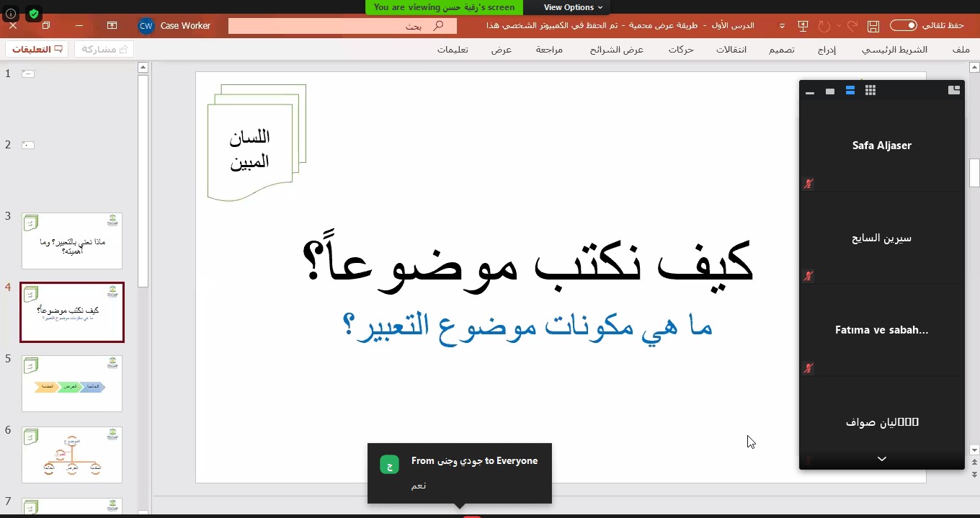Select slide 3 thumbnail
The image size is (980, 518).
72,241
